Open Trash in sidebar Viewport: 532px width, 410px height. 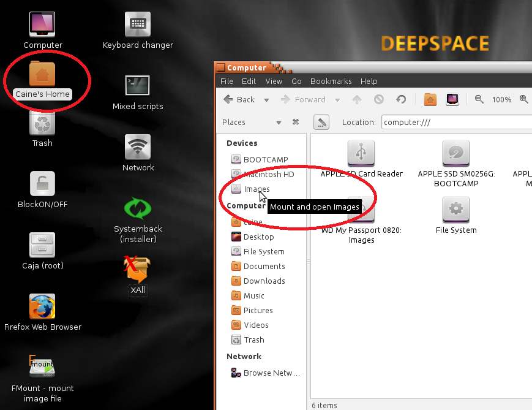248,340
